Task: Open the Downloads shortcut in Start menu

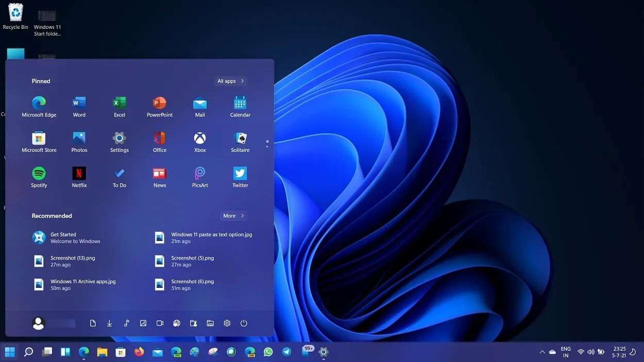Action: coord(109,323)
